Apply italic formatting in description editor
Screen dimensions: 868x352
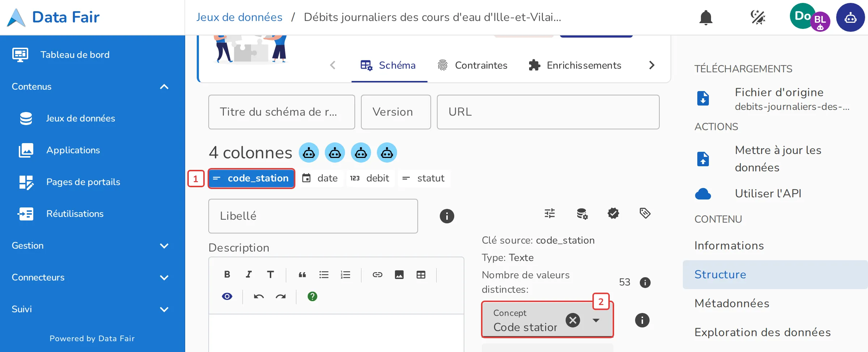(249, 275)
